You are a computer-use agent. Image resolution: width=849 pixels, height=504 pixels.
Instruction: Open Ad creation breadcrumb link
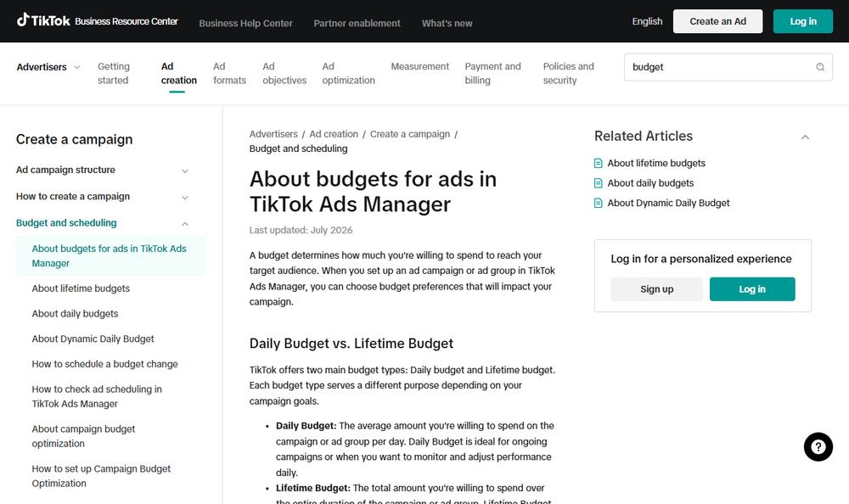(334, 134)
